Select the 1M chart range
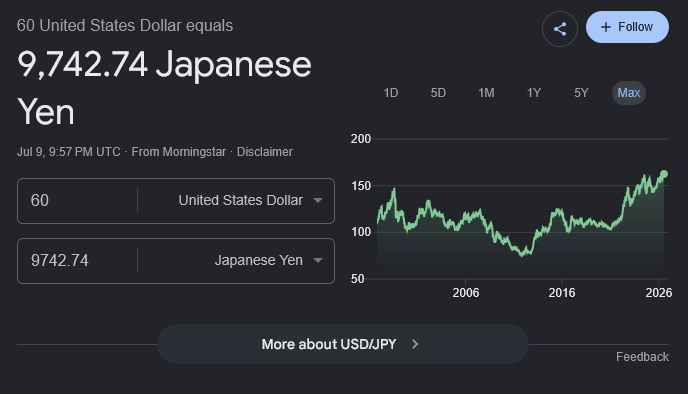 pos(486,93)
